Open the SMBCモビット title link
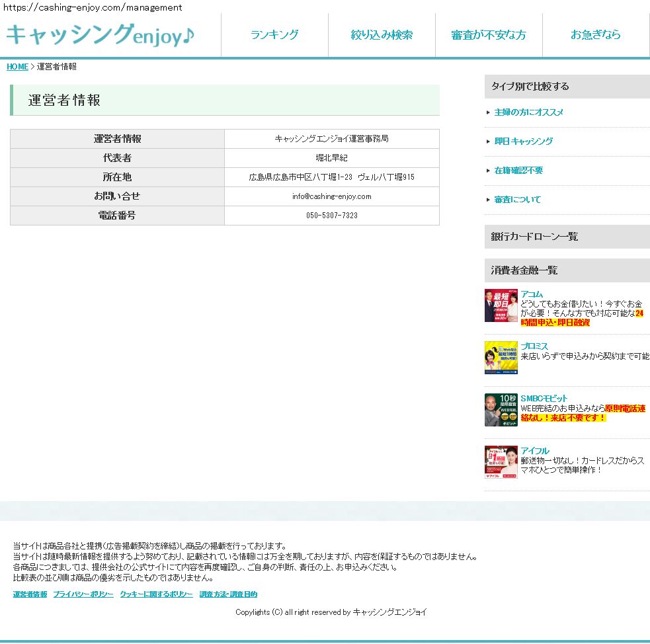650x644 pixels. [x=544, y=398]
